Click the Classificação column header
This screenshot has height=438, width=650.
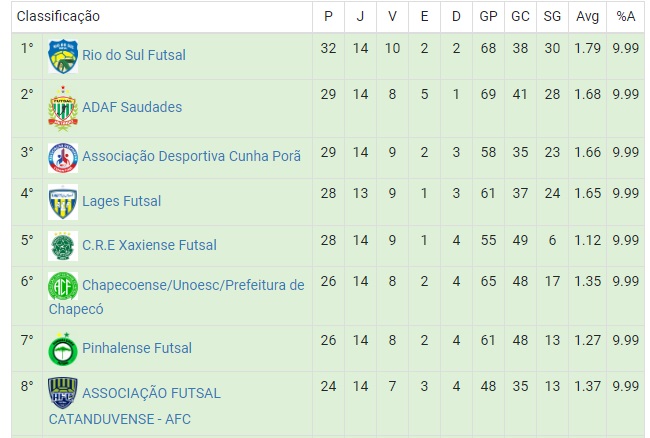[58, 16]
